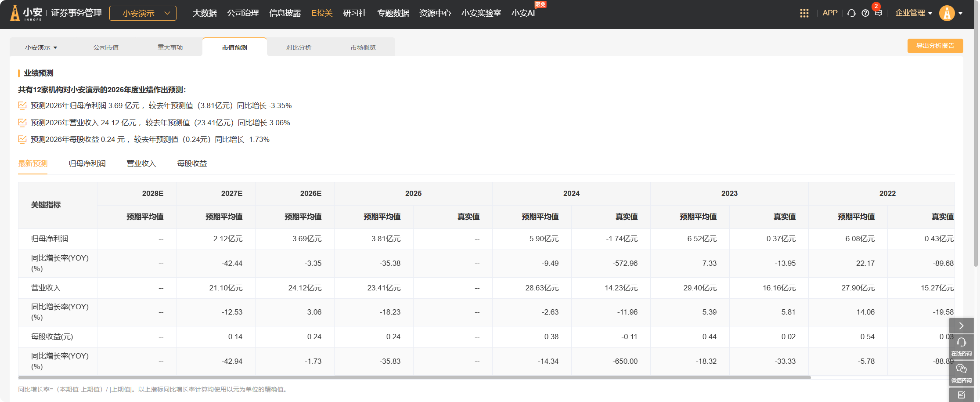Click the 导出分析报告 button
980x402 pixels.
[935, 46]
